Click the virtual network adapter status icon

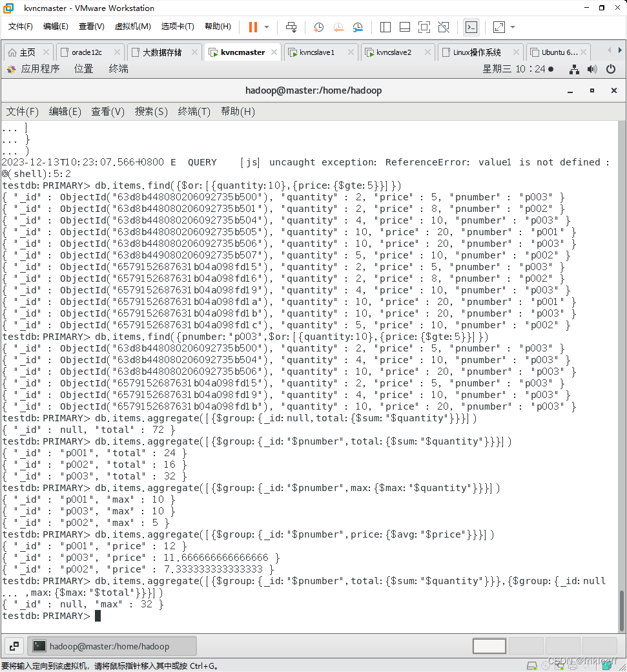(574, 70)
